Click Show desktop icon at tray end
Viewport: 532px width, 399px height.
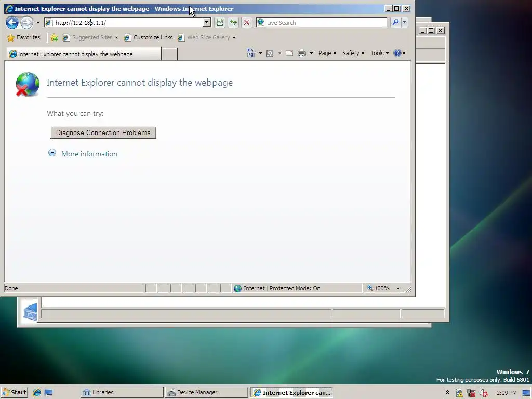pyautogui.click(x=526, y=393)
